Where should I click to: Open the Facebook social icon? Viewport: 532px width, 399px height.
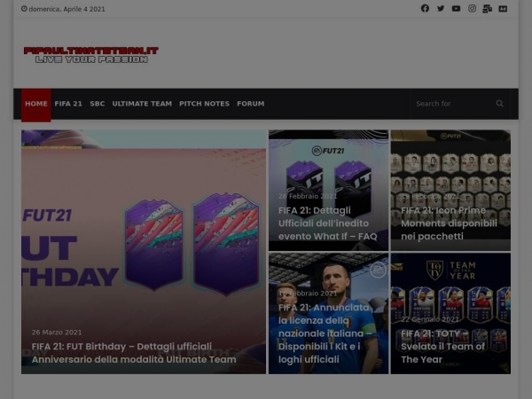pos(425,9)
